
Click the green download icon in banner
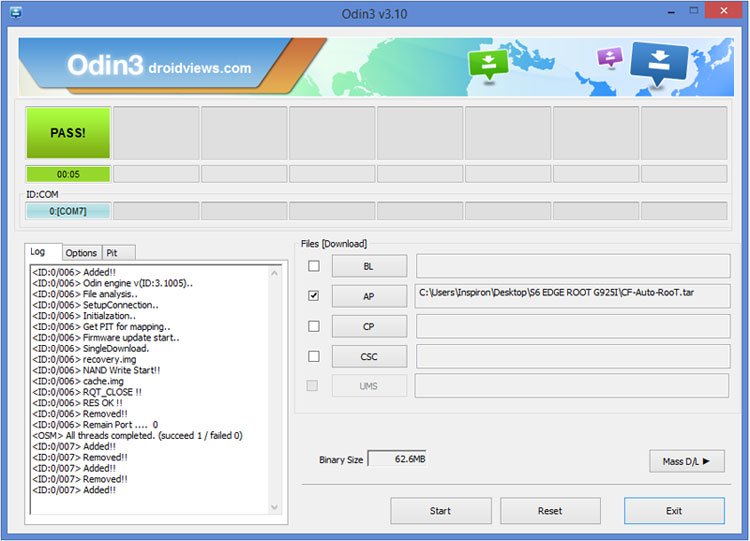(488, 65)
